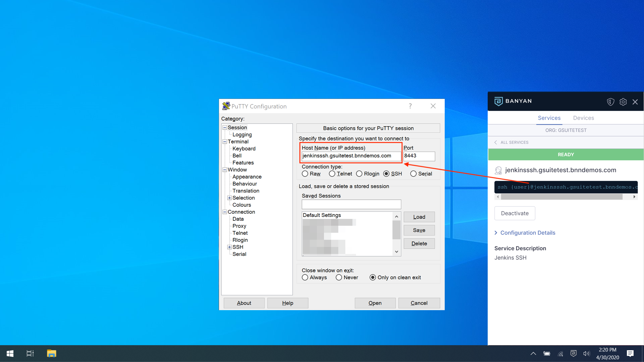644x362 pixels.
Task: Click the network tray icon
Action: pyautogui.click(x=560, y=353)
